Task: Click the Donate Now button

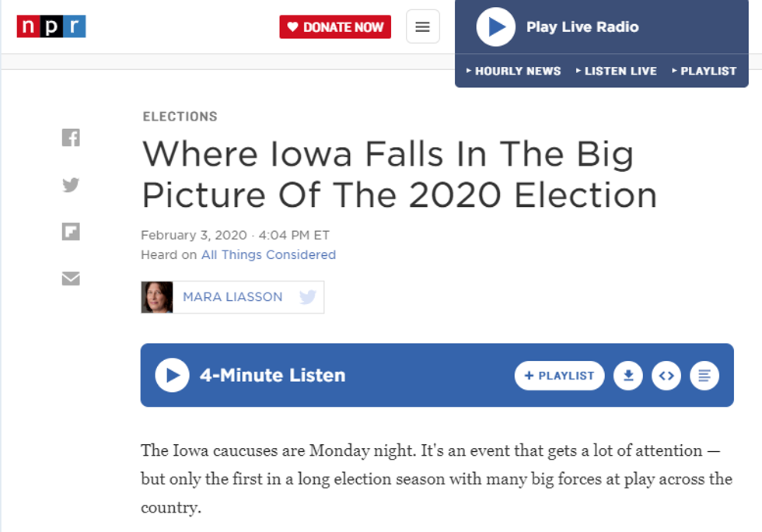Action: pyautogui.click(x=335, y=26)
